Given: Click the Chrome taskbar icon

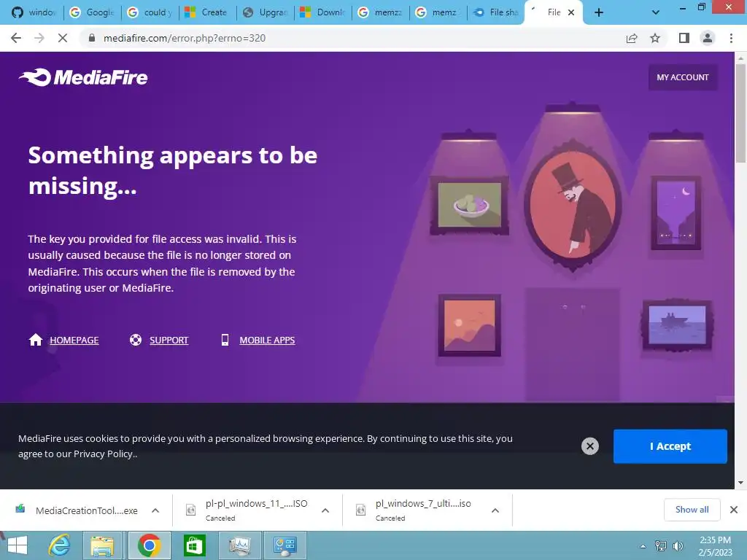Looking at the screenshot, I should (149, 545).
